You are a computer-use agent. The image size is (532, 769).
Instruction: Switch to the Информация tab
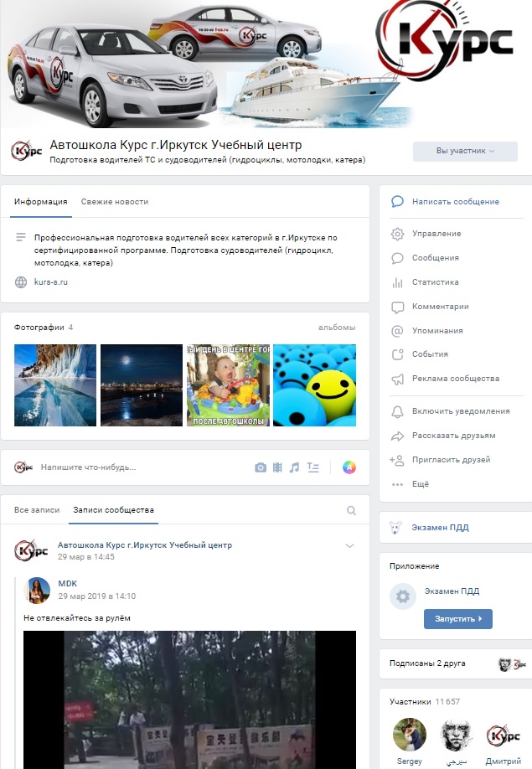[41, 202]
